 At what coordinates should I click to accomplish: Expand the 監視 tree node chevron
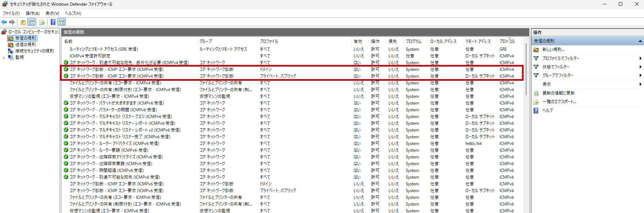point(4,57)
